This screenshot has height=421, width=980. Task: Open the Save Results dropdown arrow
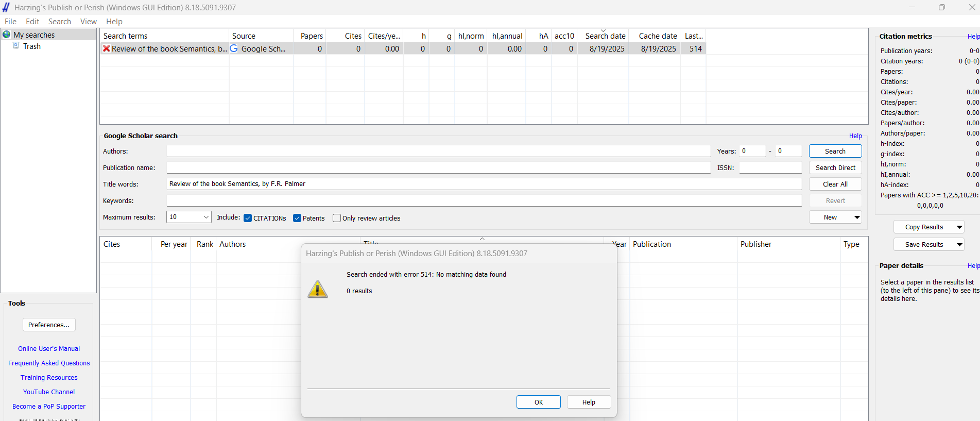(959, 244)
